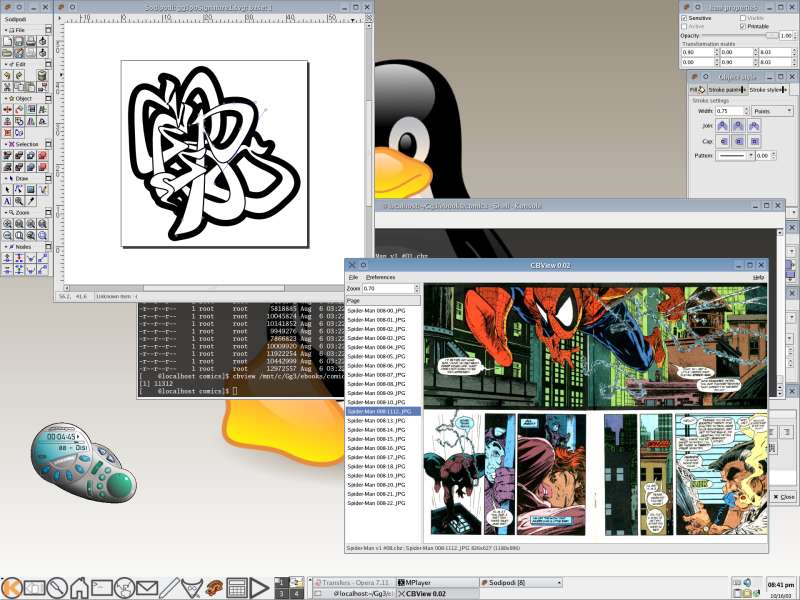Launch the terminal icon in the panel
The image size is (800, 600).
(102, 588)
